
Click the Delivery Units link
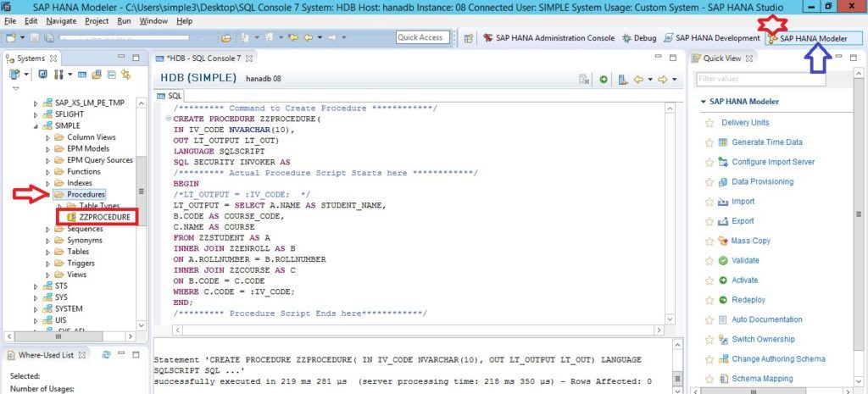click(745, 122)
